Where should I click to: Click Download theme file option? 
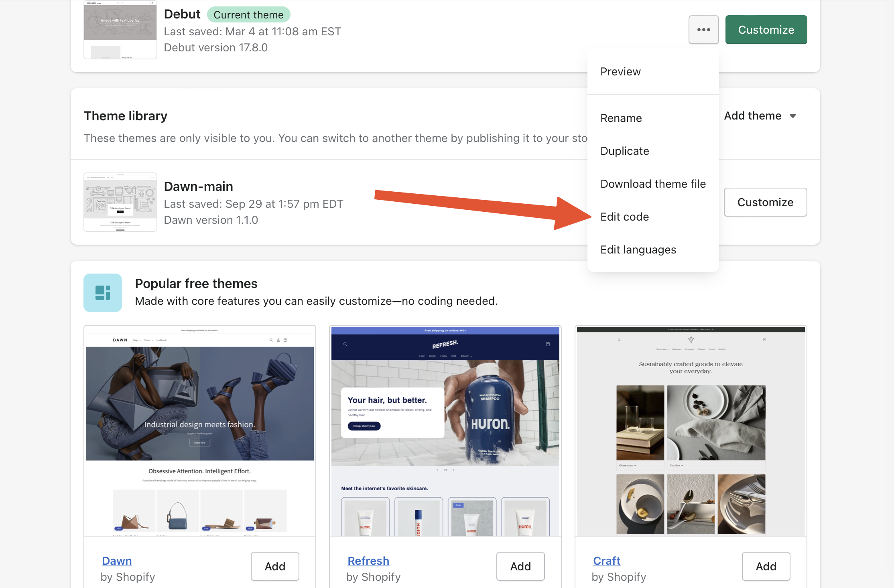pyautogui.click(x=653, y=184)
